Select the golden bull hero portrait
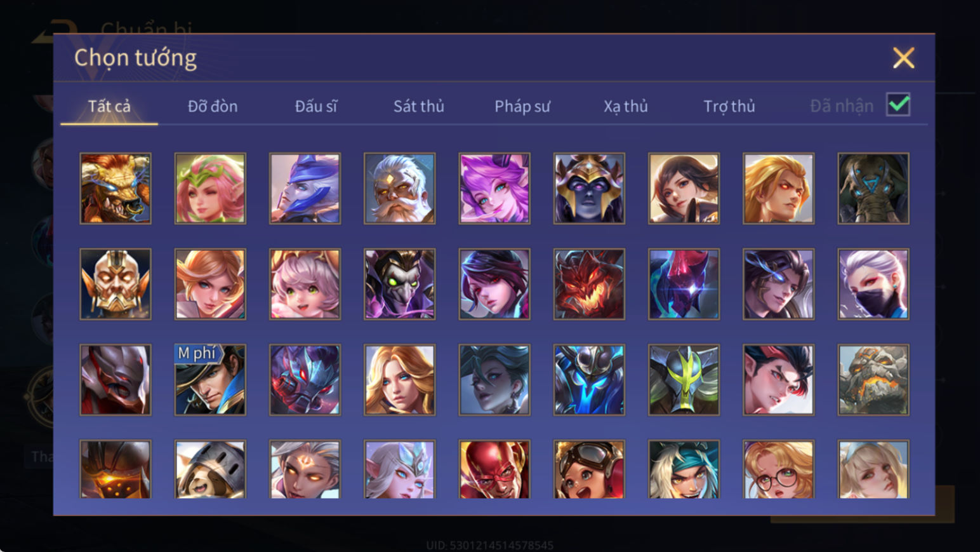 point(116,188)
